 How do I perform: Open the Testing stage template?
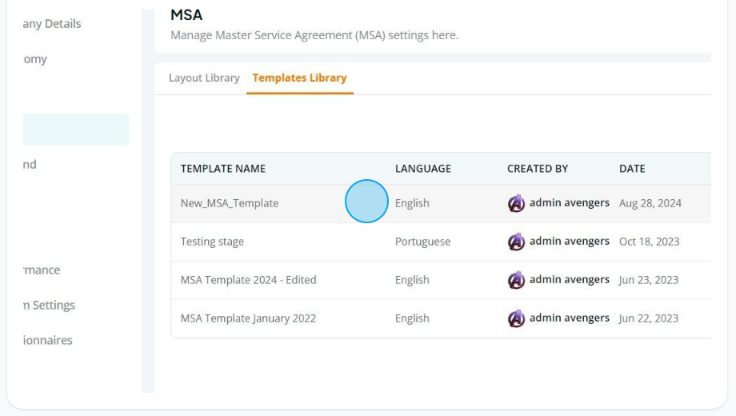[x=212, y=242]
